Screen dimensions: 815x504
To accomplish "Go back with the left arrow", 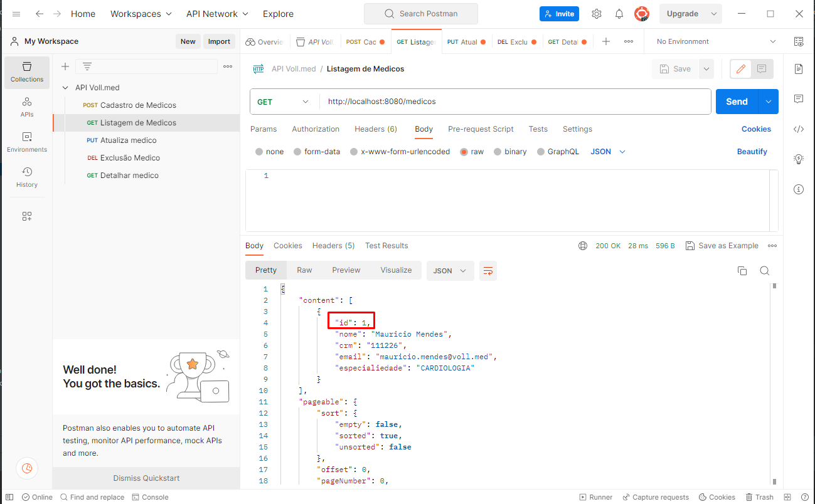I will tap(40, 14).
